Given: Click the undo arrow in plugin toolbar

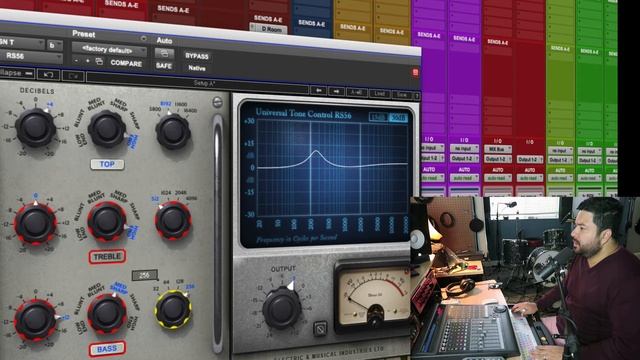Looking at the screenshot, I should point(48,75).
